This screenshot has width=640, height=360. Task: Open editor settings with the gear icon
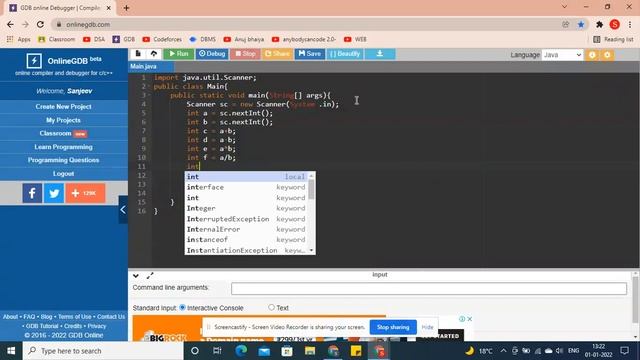[x=607, y=55]
